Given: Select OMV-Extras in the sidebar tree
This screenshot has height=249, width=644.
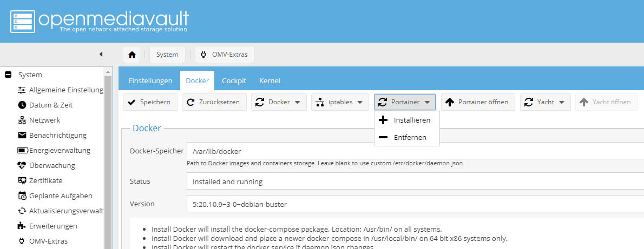Looking at the screenshot, I should click(x=48, y=241).
